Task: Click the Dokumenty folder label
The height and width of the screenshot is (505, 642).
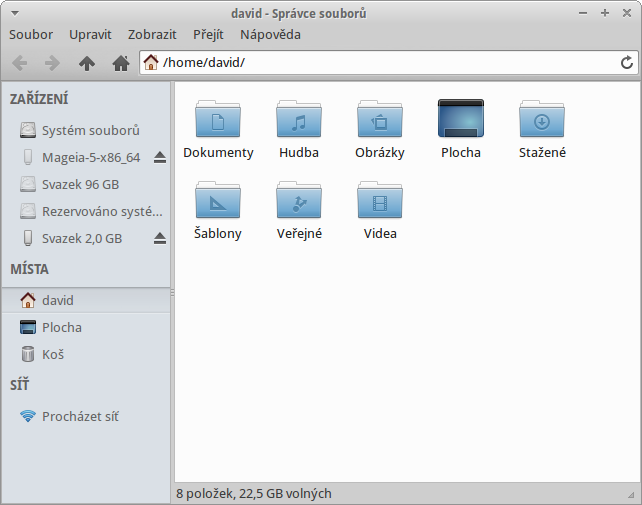Action: [x=218, y=153]
